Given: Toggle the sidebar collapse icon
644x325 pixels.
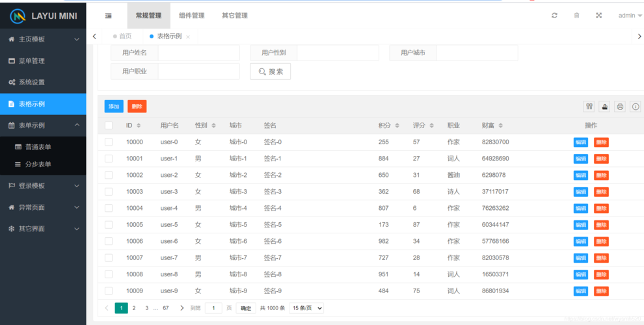Looking at the screenshot, I should [109, 16].
